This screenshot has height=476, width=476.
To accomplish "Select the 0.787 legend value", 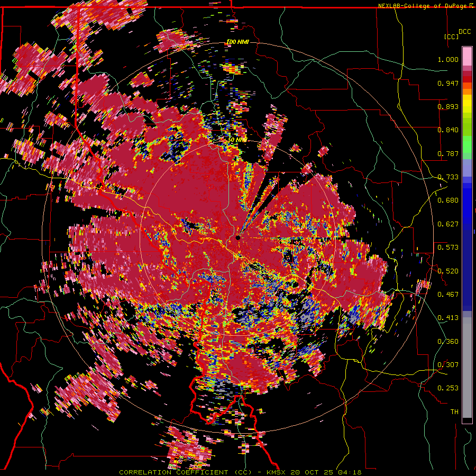I will (448, 153).
